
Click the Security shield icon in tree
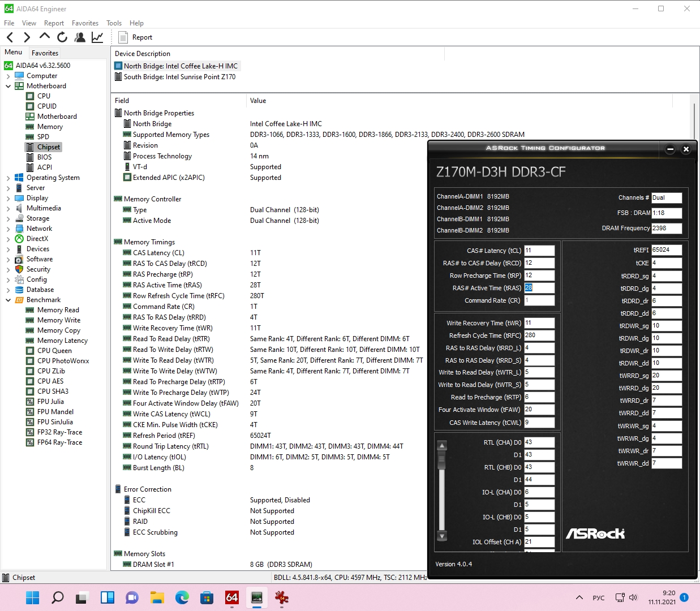click(x=19, y=269)
